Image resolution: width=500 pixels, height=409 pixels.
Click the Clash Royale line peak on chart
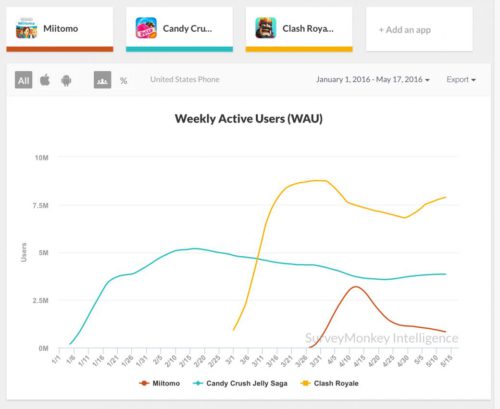(x=318, y=180)
